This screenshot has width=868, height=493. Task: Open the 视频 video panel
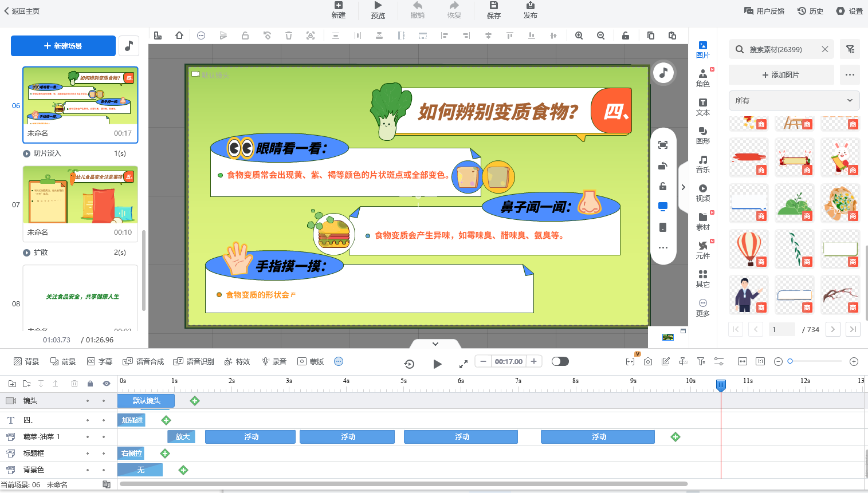click(x=703, y=193)
